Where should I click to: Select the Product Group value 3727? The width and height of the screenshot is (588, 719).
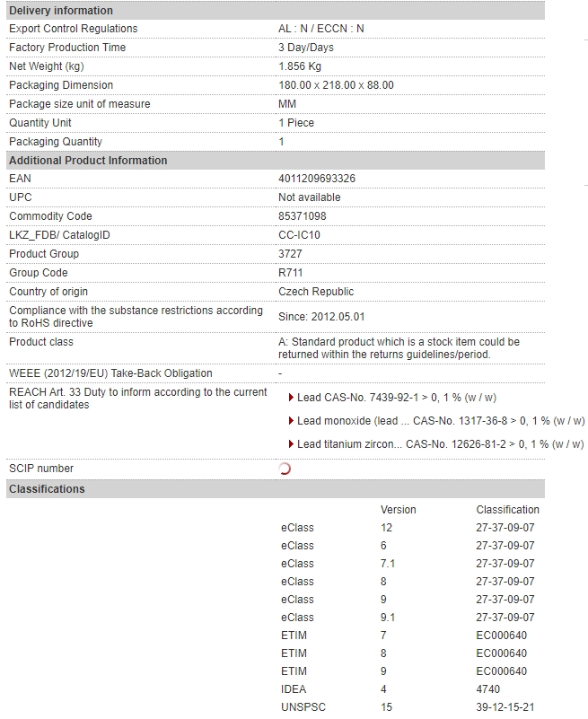coord(290,254)
